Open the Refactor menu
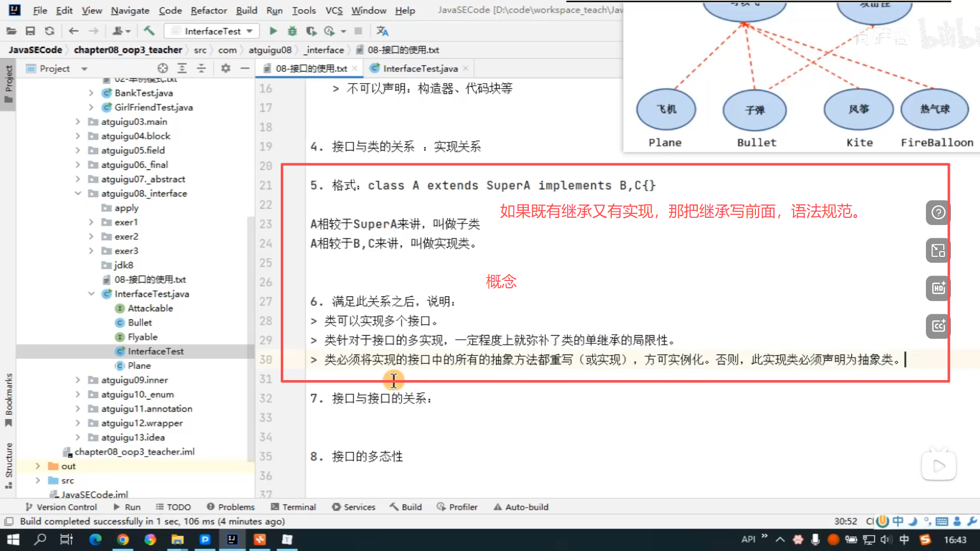The height and width of the screenshot is (551, 980). pyautogui.click(x=208, y=10)
